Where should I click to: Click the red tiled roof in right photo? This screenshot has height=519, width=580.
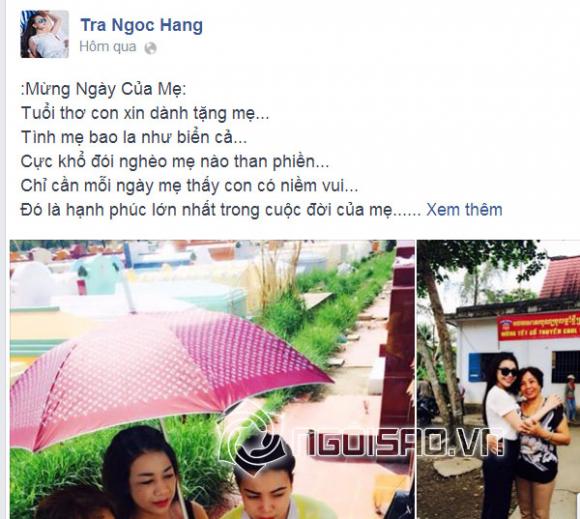(560, 278)
